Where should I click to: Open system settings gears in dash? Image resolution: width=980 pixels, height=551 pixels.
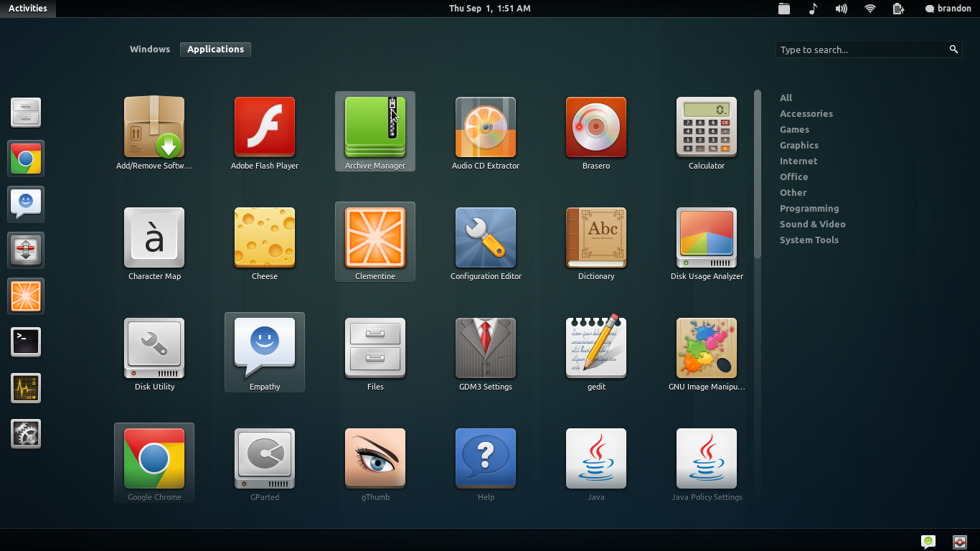point(26,434)
